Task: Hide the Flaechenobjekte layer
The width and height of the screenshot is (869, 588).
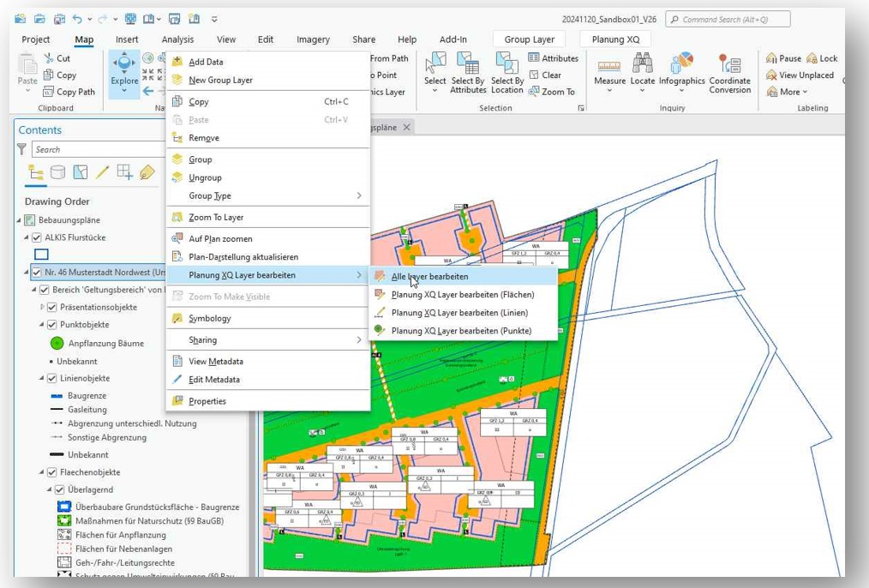Action: [52, 473]
